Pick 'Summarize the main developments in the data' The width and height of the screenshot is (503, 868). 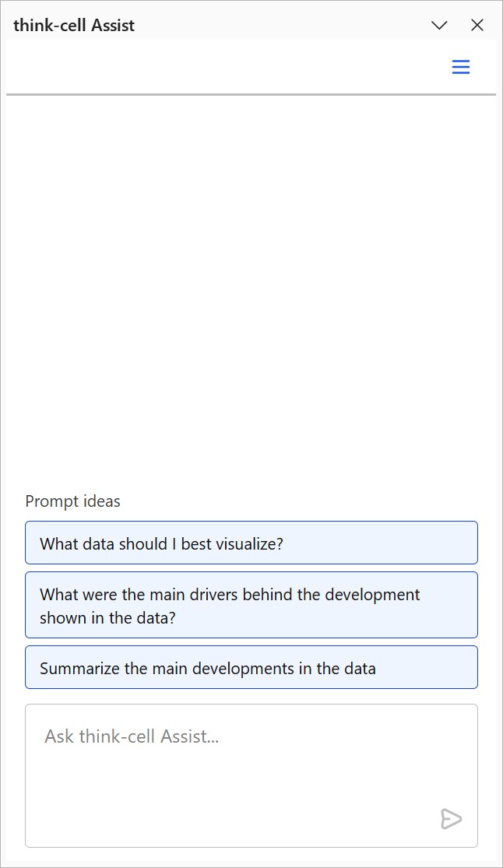[x=251, y=667]
